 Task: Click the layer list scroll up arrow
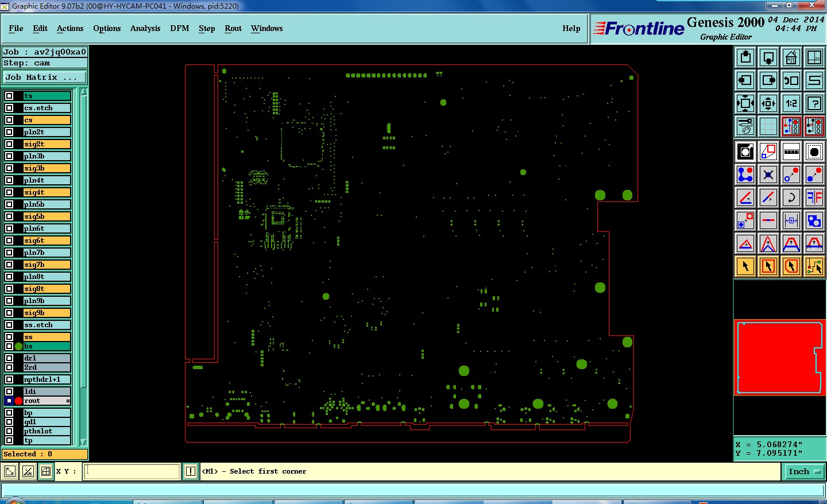83,92
